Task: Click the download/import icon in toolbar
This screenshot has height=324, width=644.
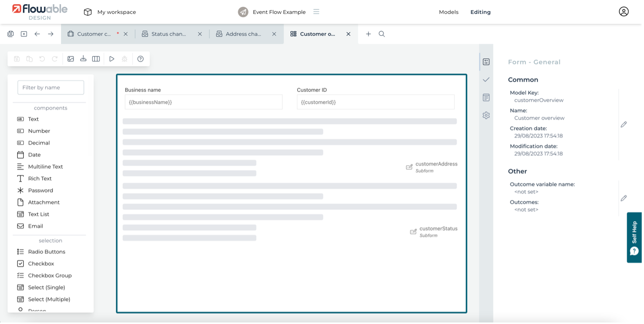Action: [83, 59]
